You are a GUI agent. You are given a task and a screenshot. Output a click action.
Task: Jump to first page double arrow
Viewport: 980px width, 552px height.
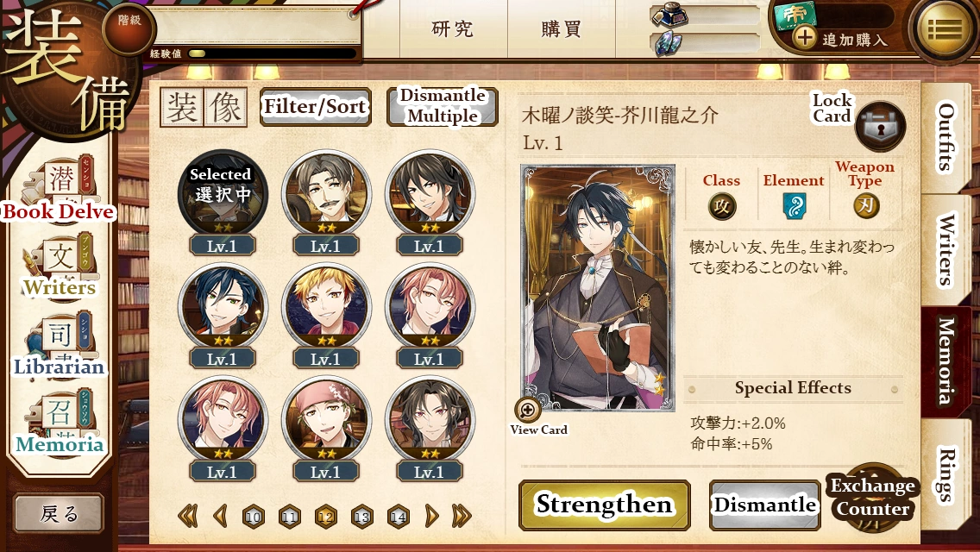pyautogui.click(x=187, y=516)
